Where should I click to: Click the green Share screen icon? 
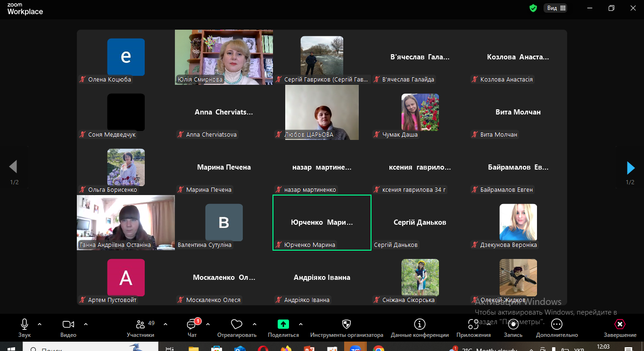click(x=283, y=324)
